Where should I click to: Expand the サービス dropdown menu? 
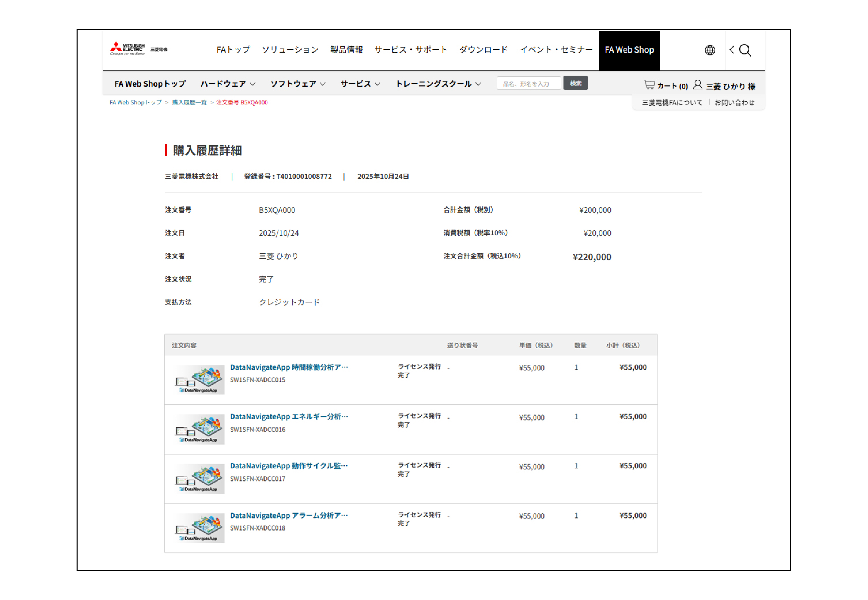(360, 84)
